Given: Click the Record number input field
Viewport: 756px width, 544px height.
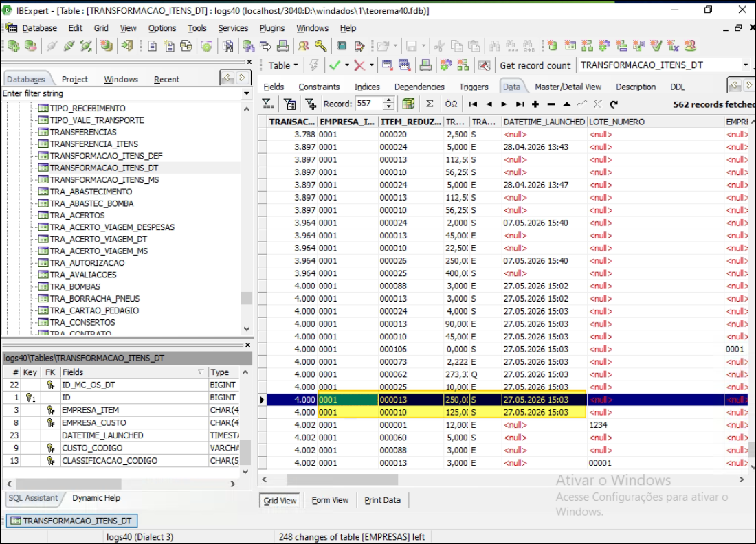Looking at the screenshot, I should [369, 104].
